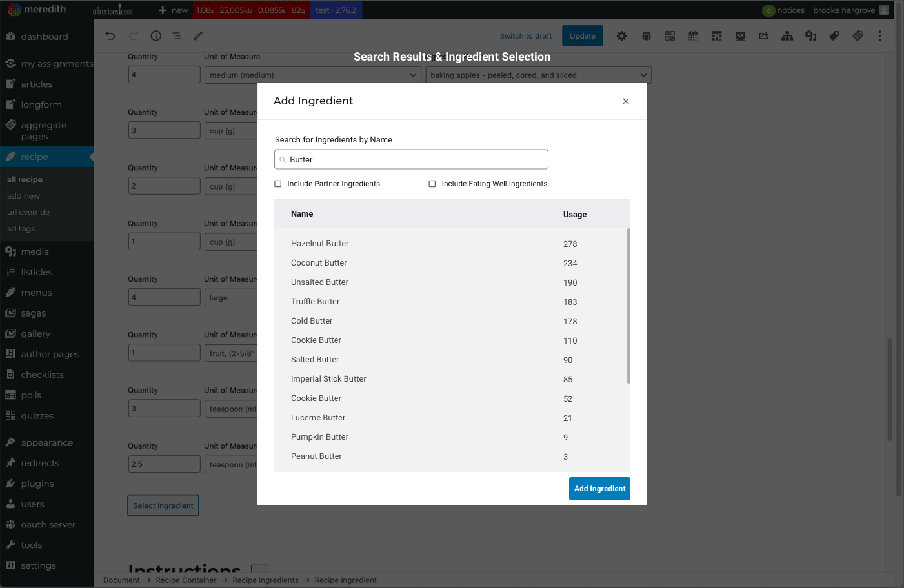Image resolution: width=904 pixels, height=588 pixels.
Task: Click the plus new item in admin bar
Action: pos(173,10)
